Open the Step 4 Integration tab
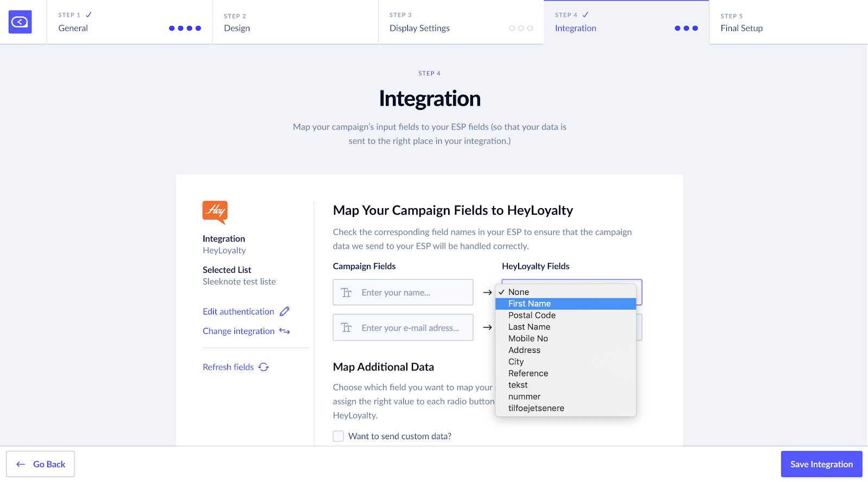Viewport: 868px width, 482px height. pyautogui.click(x=627, y=22)
